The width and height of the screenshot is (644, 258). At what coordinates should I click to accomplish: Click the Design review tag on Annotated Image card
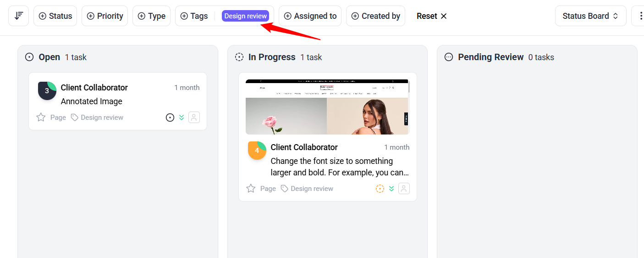point(97,118)
